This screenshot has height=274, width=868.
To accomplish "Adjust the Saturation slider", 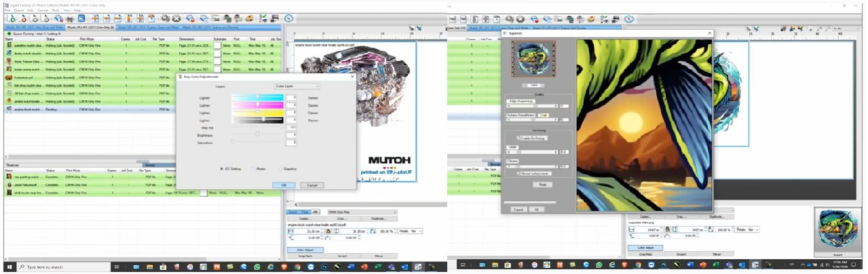I will coord(257,142).
